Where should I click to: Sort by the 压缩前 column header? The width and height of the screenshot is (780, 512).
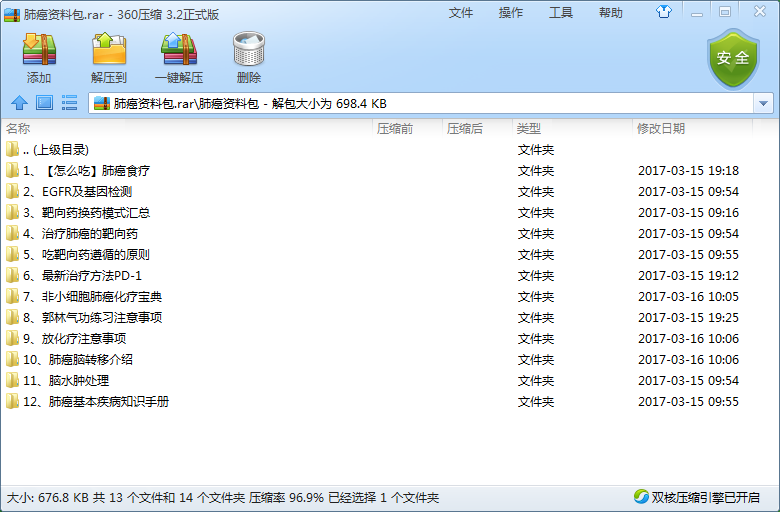click(407, 128)
